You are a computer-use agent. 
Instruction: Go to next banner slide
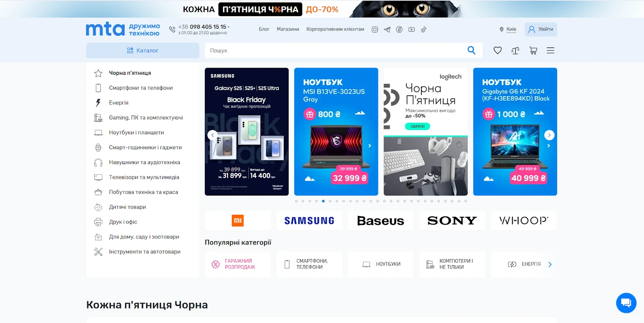point(549,135)
